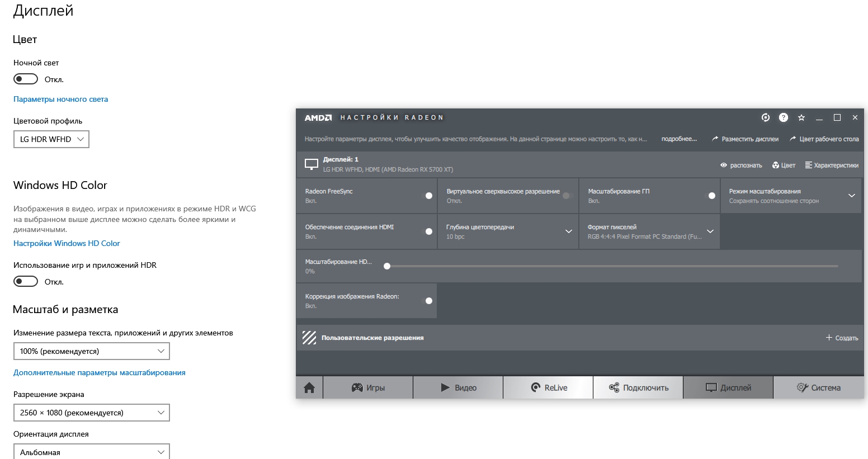
Task: Click подробнее... link in Radeon description
Action: (x=679, y=139)
